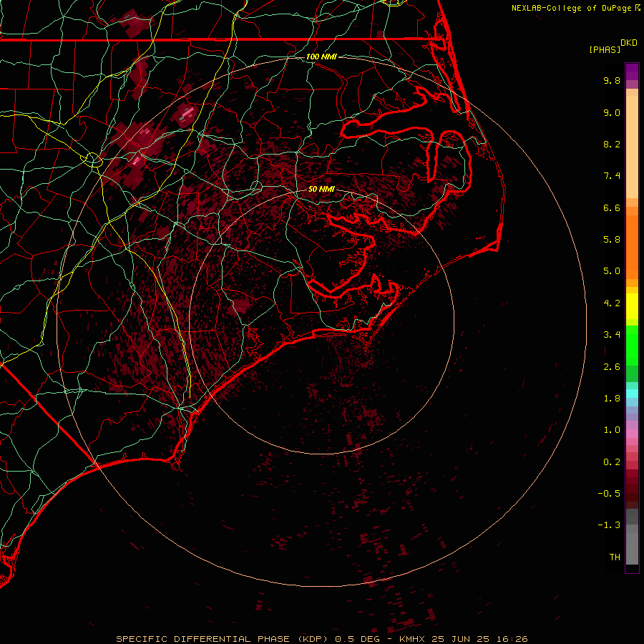Click the green color band near 3.4

pyautogui.click(x=632, y=344)
